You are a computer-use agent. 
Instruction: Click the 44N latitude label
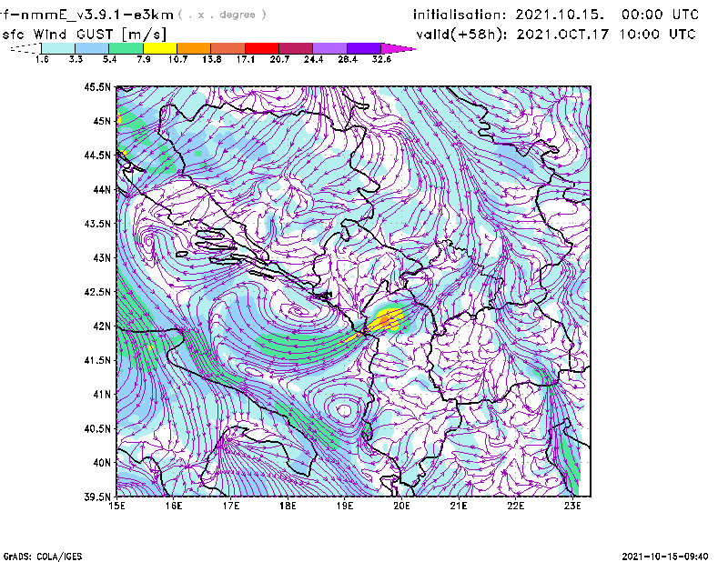102,189
